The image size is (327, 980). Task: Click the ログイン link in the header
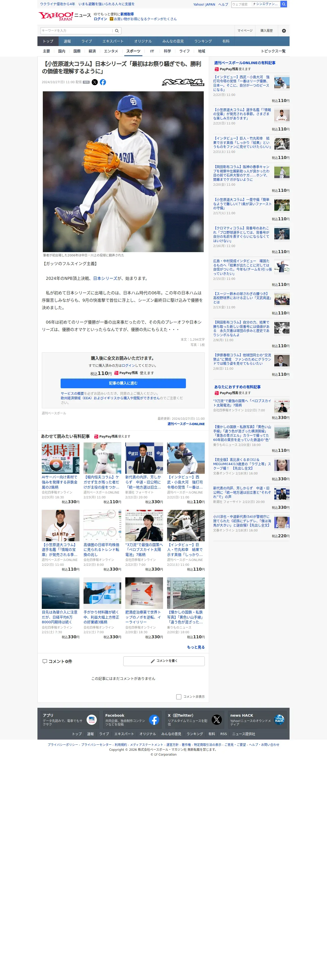pyautogui.click(x=100, y=19)
